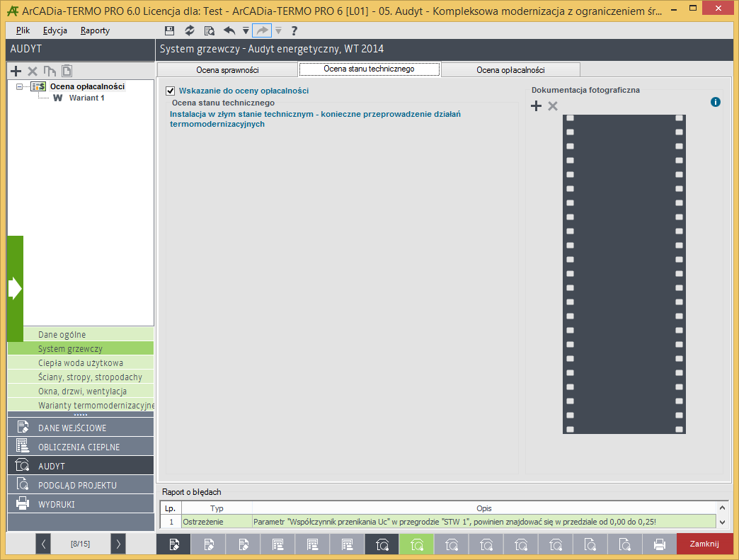Click the white arrow on the green side bar
The width and height of the screenshot is (739, 560).
point(15,288)
